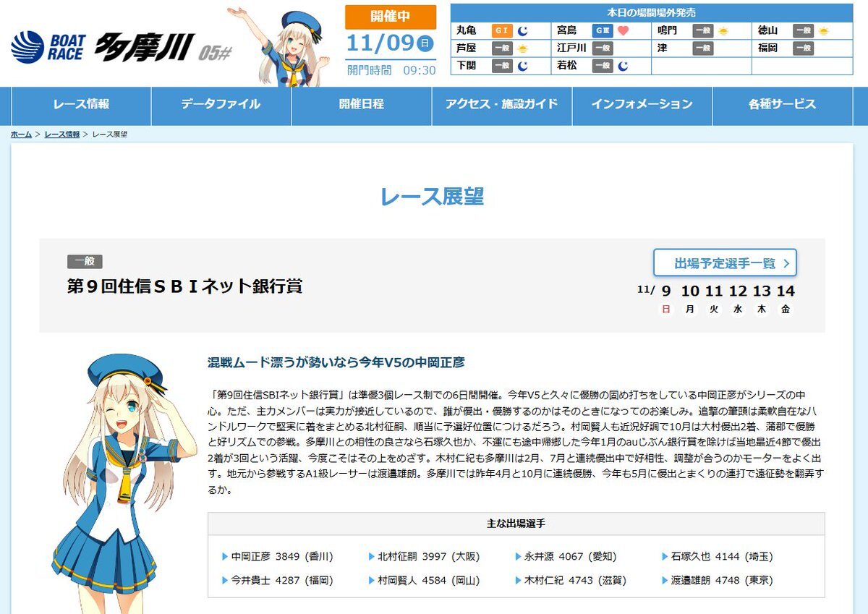Image resolution: width=868 pixels, height=614 pixels.
Task: Click race title 第9回住信SBIネット銀行賞
Action: (185, 286)
